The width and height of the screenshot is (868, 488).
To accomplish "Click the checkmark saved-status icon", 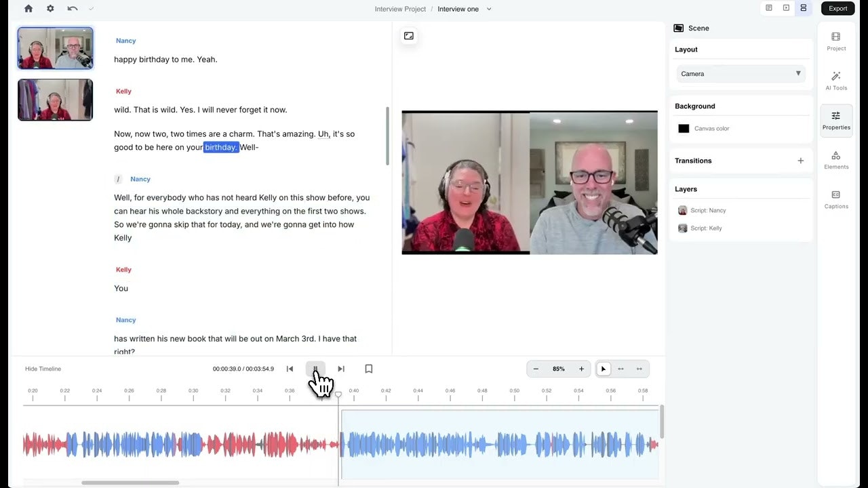I will click(x=92, y=9).
